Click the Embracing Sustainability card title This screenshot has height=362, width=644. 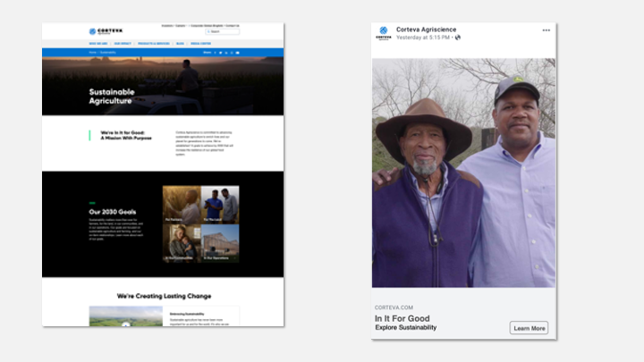coord(187,314)
